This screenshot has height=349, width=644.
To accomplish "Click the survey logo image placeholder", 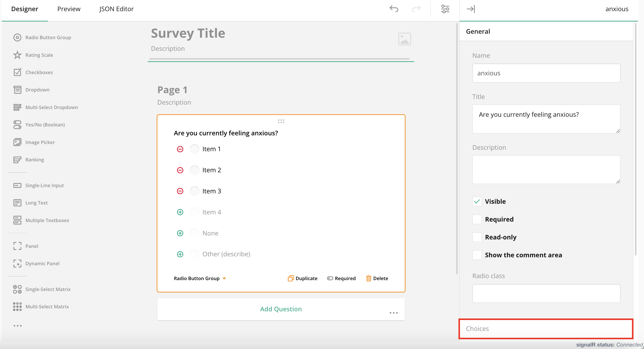I will (405, 39).
